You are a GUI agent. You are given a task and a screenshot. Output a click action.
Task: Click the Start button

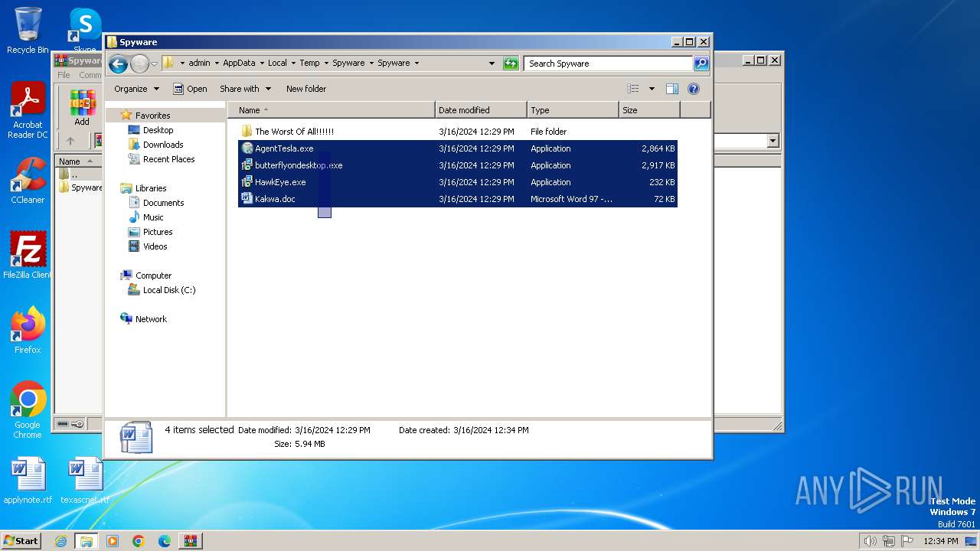(x=21, y=540)
